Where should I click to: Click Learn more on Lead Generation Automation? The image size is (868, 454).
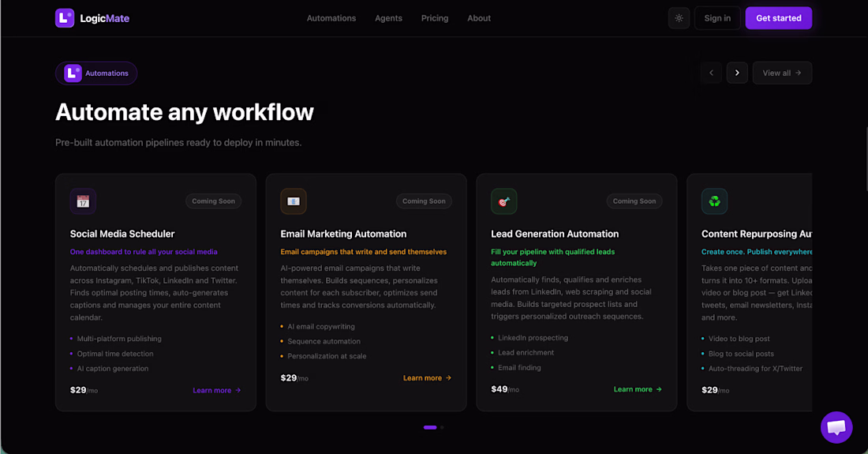point(638,389)
